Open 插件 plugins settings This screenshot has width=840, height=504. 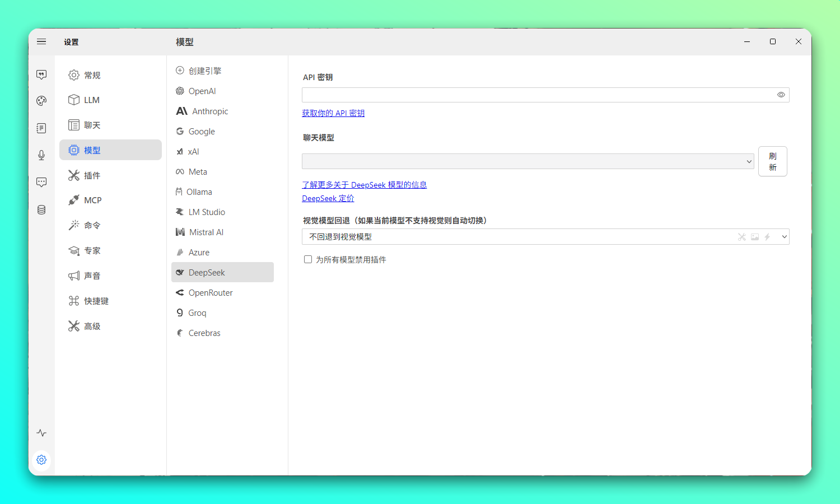110,175
